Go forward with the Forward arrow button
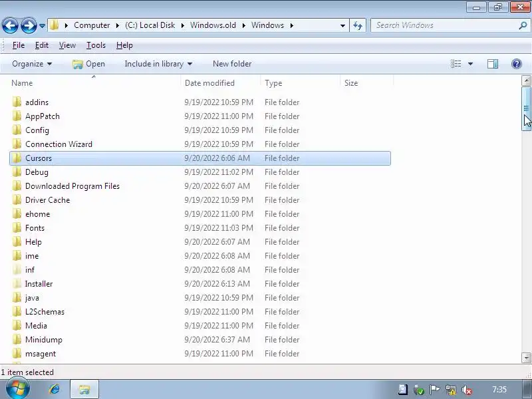Image resolution: width=532 pixels, height=399 pixels. pyautogui.click(x=29, y=25)
